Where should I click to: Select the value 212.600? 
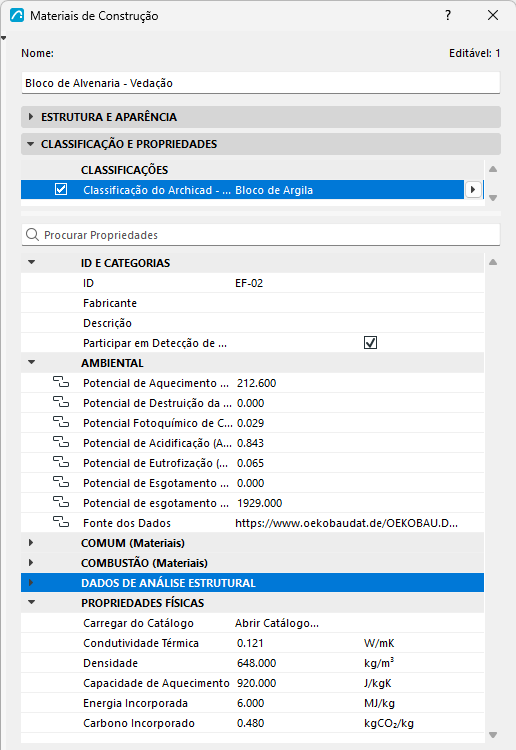(256, 383)
